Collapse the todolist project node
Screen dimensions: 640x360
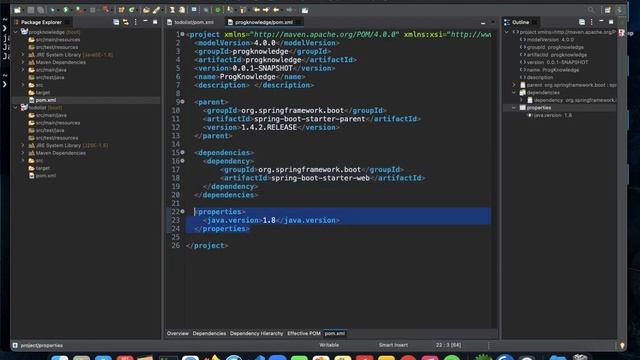point(16,108)
